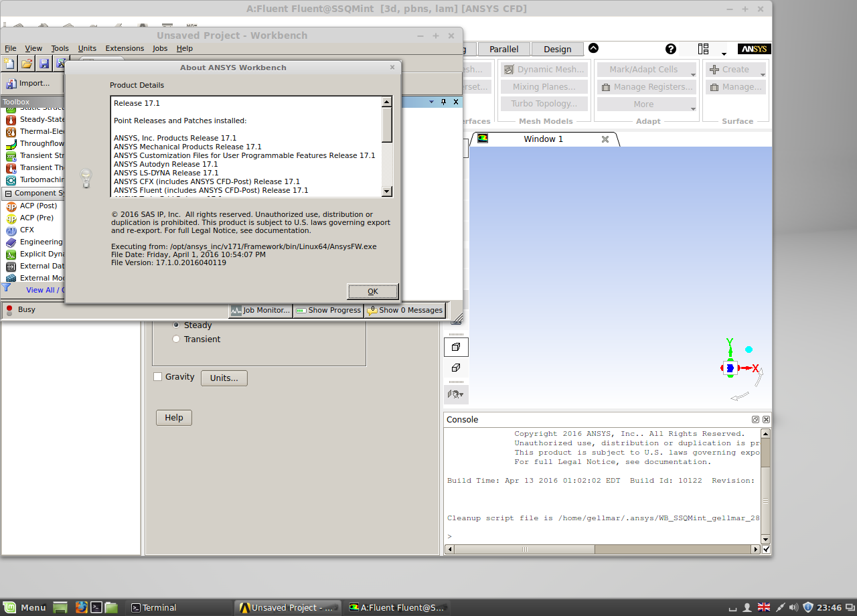The image size is (857, 616).
Task: Collapse the Fluent ribbon with the up-chevron
Action: click(593, 48)
